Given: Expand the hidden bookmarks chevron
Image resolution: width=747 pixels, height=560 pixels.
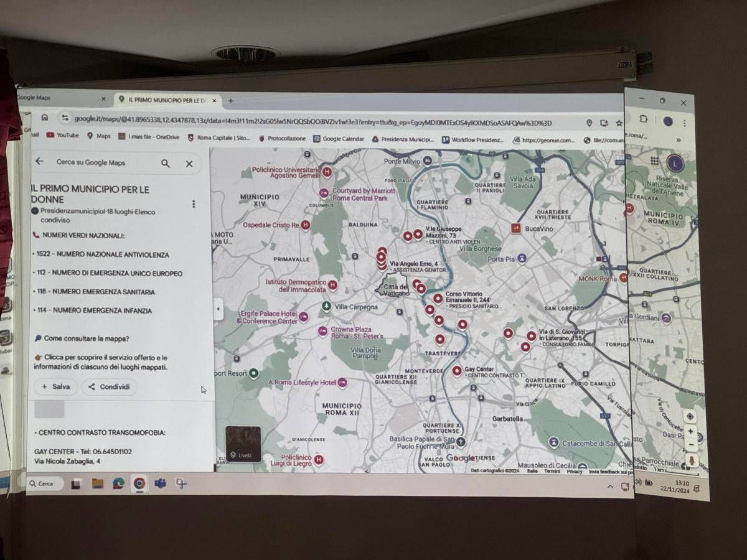Looking at the screenshot, I should pos(678,140).
